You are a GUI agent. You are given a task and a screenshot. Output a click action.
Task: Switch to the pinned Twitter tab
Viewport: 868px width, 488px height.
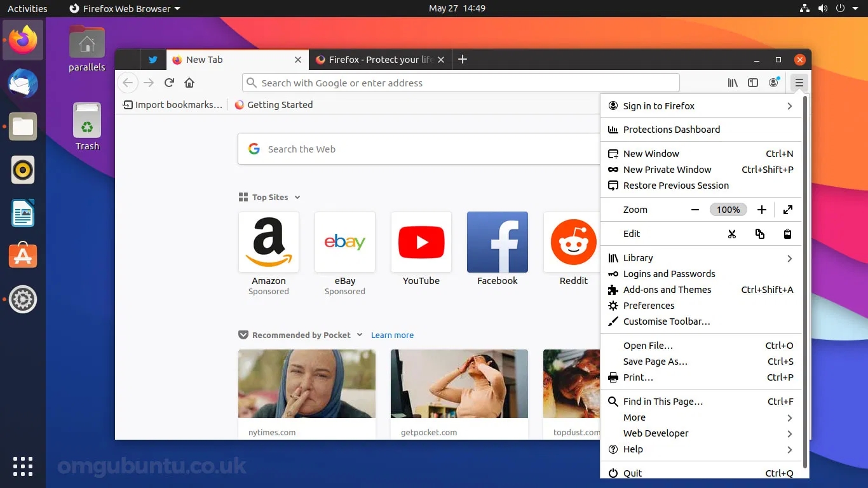[153, 60]
